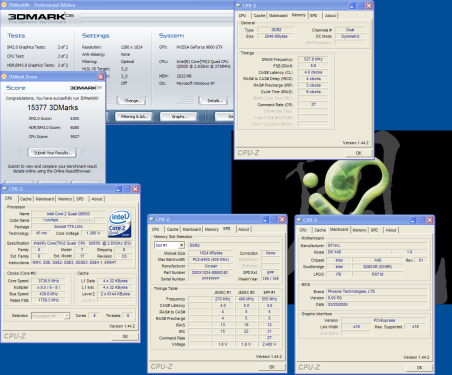Close the CPU-Z Memory window
The width and height of the screenshot is (452, 375).
(369, 6)
